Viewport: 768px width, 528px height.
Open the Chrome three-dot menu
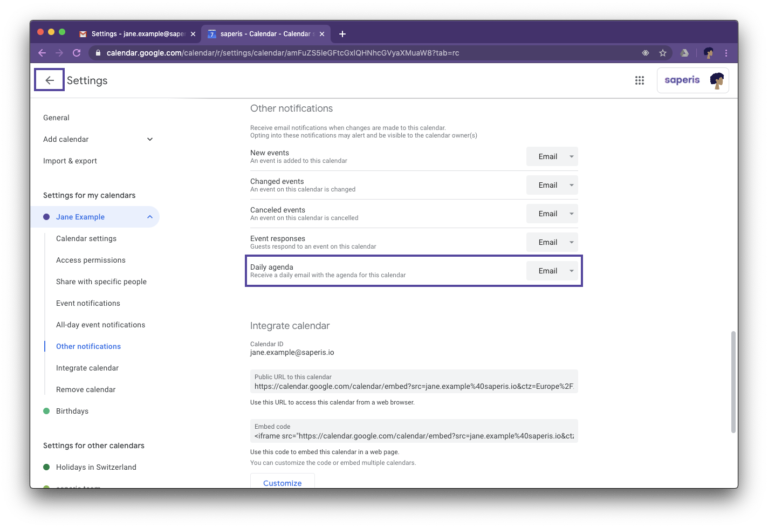pos(726,53)
